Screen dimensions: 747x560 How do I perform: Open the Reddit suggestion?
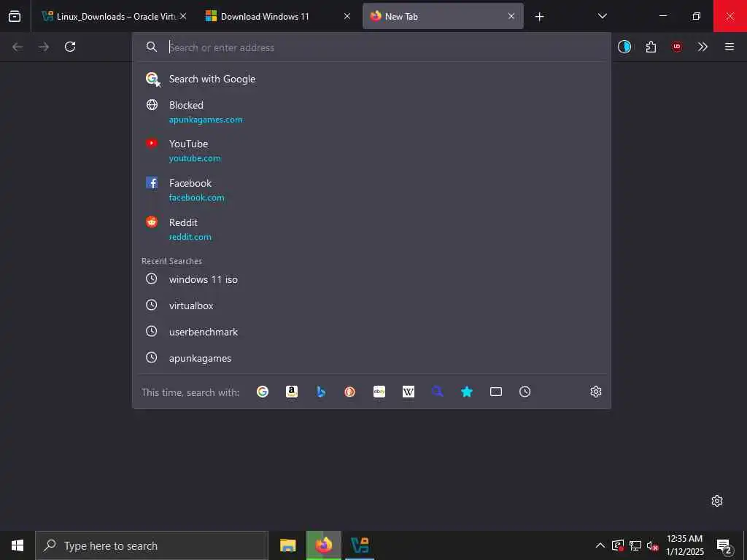coord(371,229)
